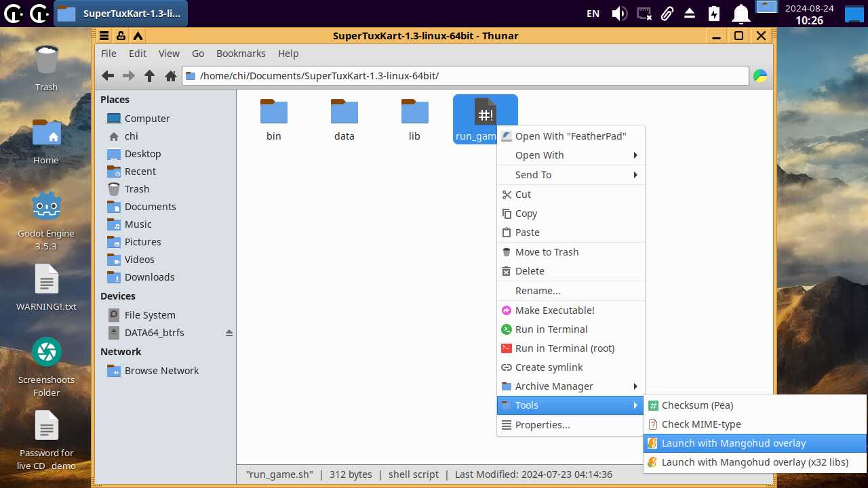
Task: Select the run_game.sh script file icon
Action: click(485, 113)
